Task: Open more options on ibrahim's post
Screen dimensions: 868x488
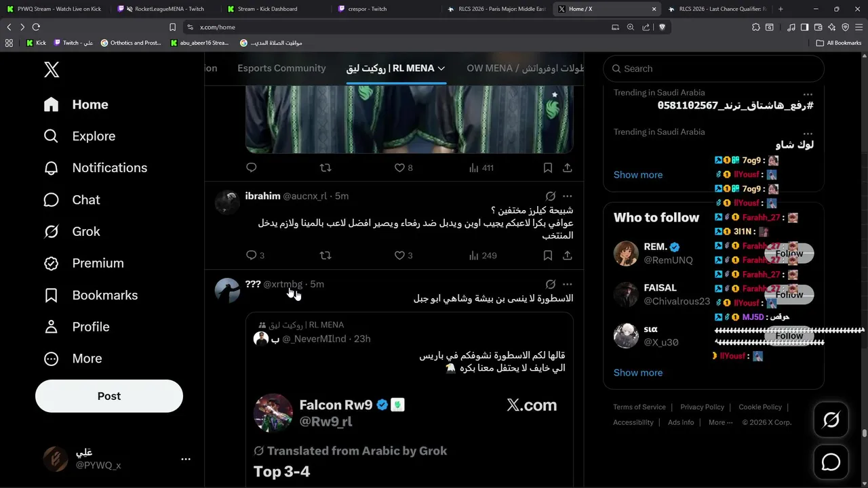Action: [568, 196]
